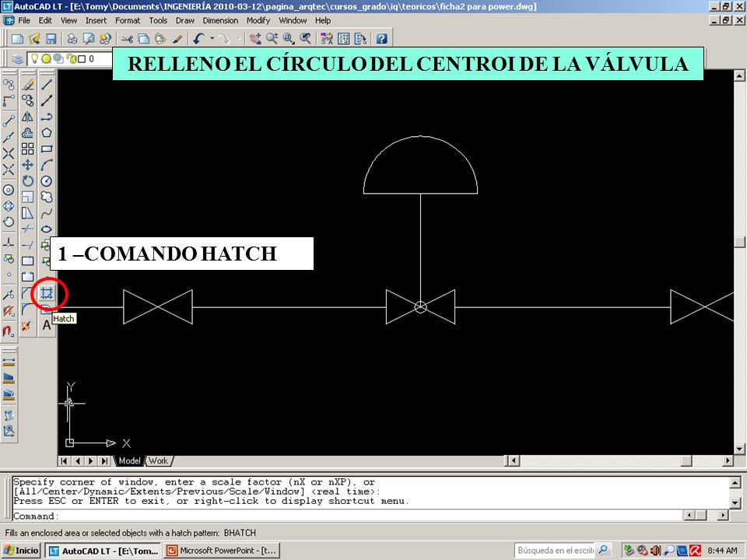Open the Help question mark icon
The height and width of the screenshot is (560, 747).
pos(381,39)
